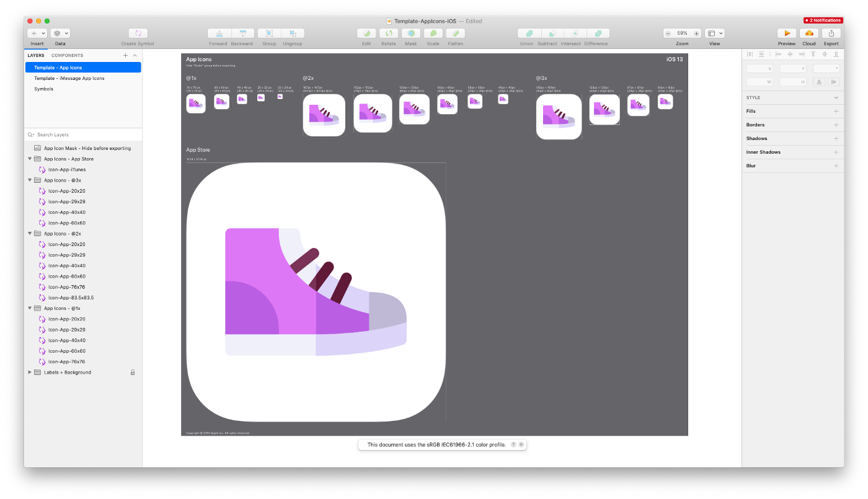The height and width of the screenshot is (499, 868).
Task: Click the Group toolbar icon
Action: coord(269,33)
